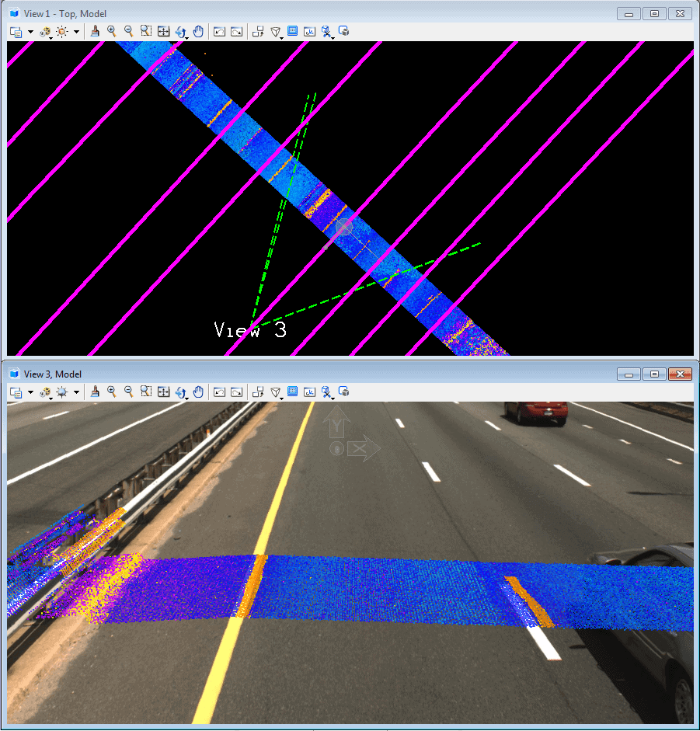The height and width of the screenshot is (731, 700).
Task: Click View Next in View 3 toolbar
Action: pos(236,392)
